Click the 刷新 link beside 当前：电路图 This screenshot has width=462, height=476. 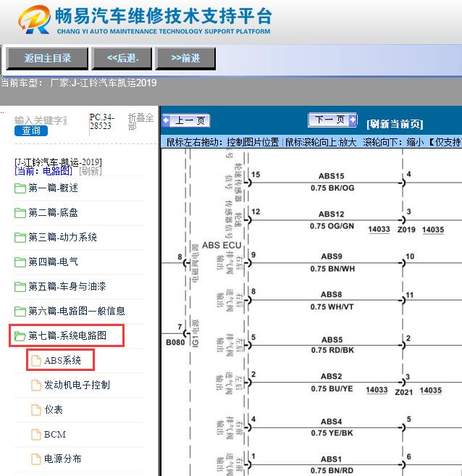pyautogui.click(x=91, y=171)
